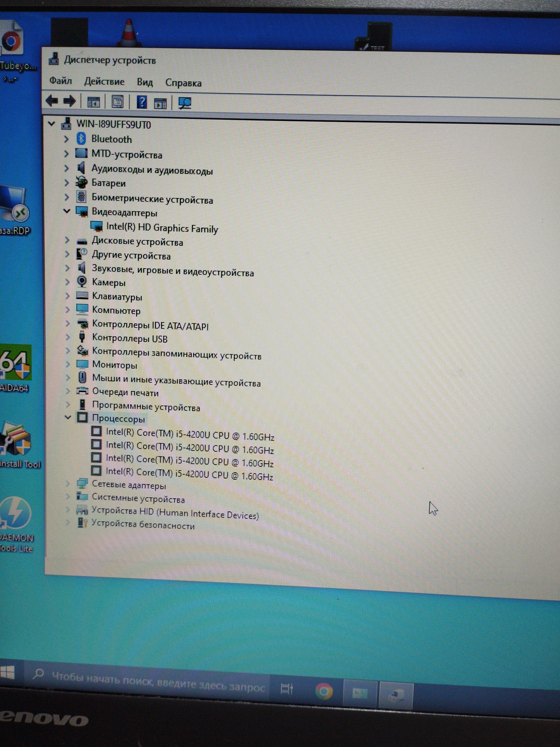Open the Действие menu

[104, 81]
